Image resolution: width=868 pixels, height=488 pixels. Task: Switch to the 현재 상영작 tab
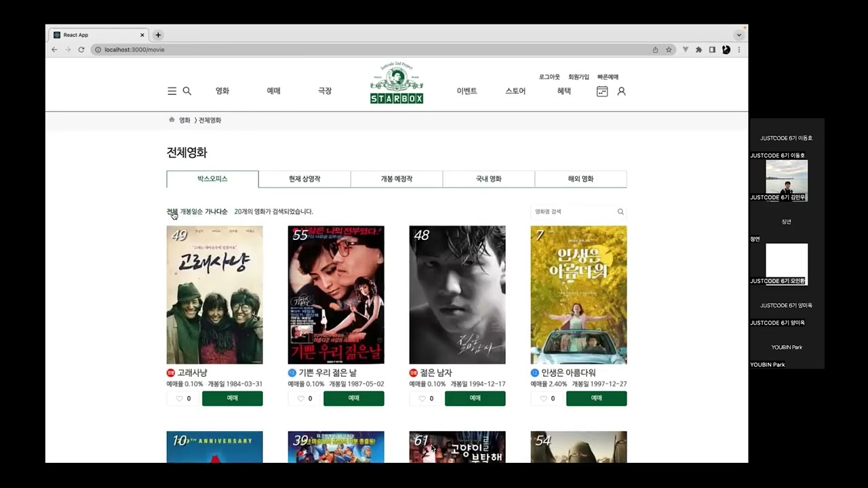click(304, 179)
